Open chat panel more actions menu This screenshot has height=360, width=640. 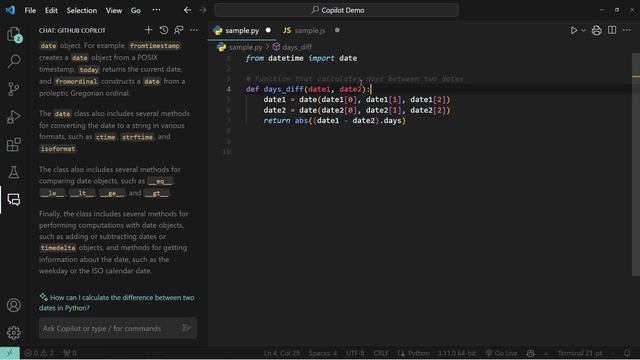[x=194, y=30]
